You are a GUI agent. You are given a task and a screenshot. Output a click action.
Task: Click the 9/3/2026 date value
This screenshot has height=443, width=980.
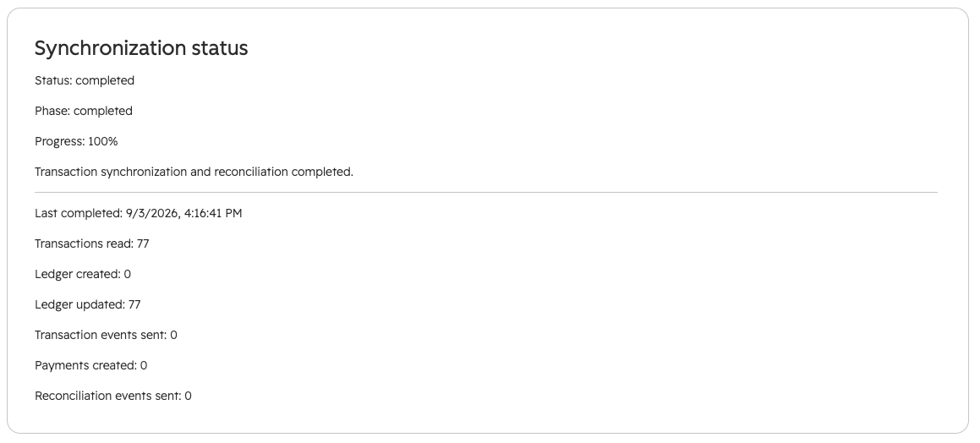point(153,213)
